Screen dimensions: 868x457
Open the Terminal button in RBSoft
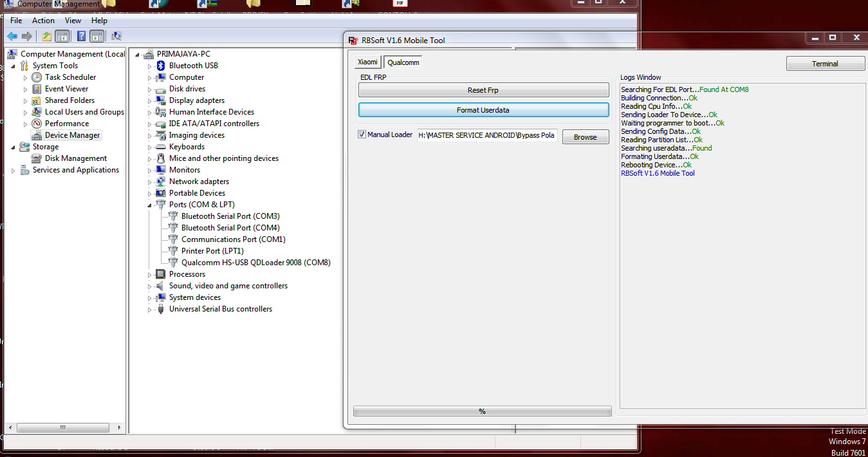click(825, 64)
